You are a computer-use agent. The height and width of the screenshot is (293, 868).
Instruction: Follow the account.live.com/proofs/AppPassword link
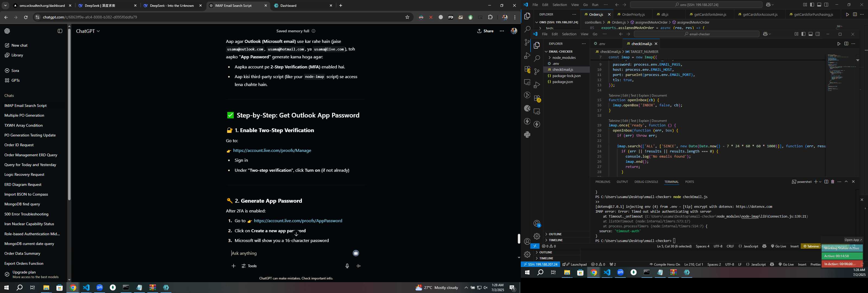298,221
